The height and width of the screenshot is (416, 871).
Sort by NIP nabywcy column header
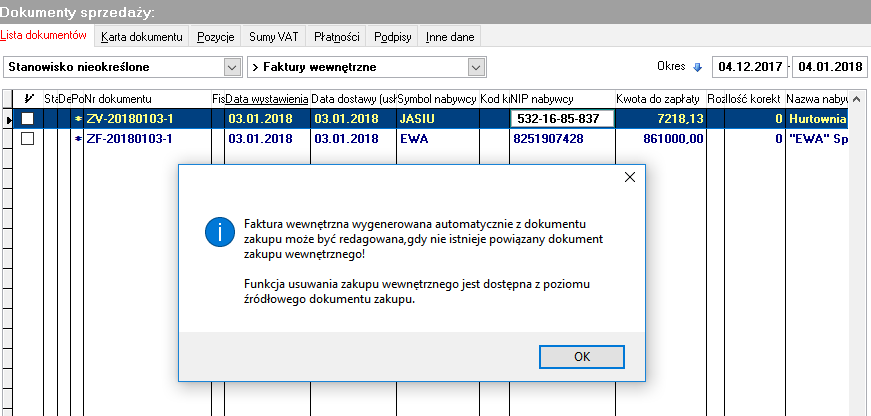pos(562,99)
